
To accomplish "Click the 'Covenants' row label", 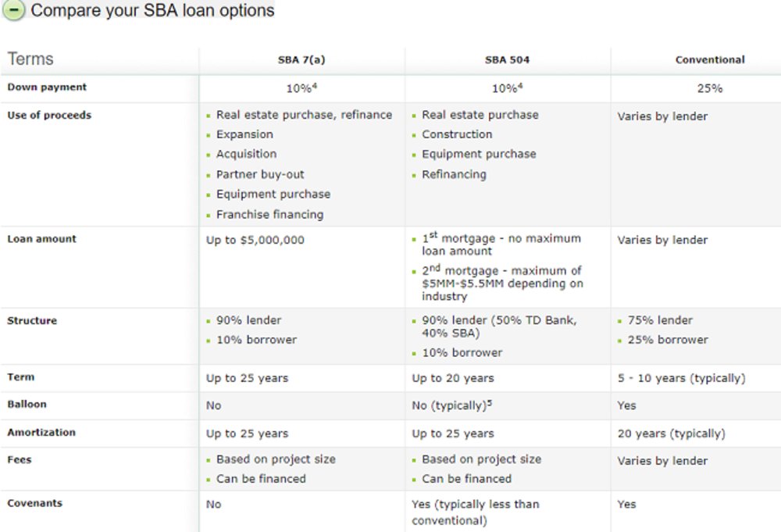I will pos(34,504).
